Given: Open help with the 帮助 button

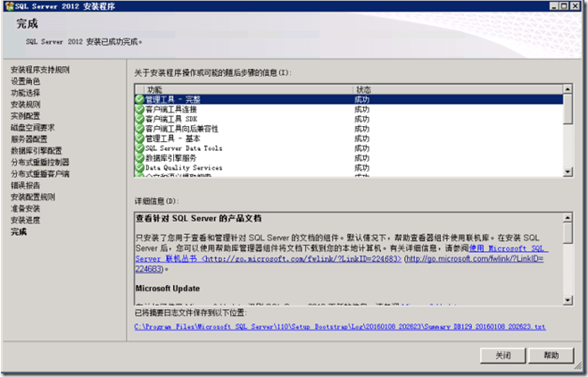Looking at the screenshot, I should click(551, 356).
